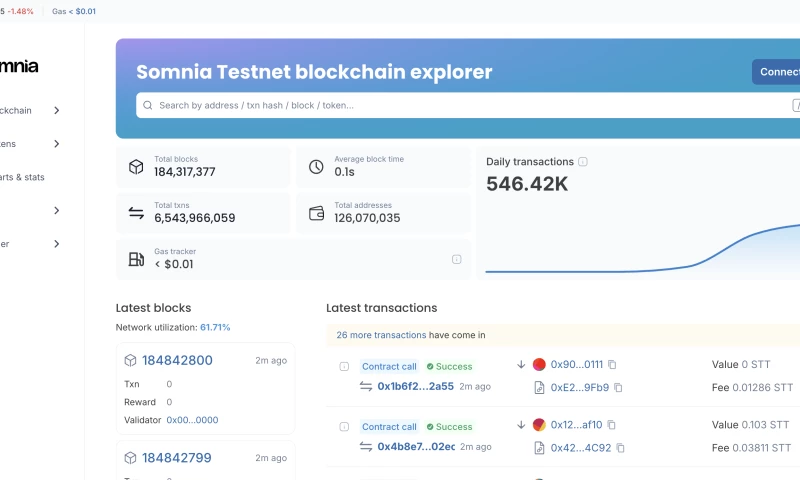Click the cube icon beside block 184842800
Image resolution: width=800 pixels, height=480 pixels.
pyautogui.click(x=131, y=361)
